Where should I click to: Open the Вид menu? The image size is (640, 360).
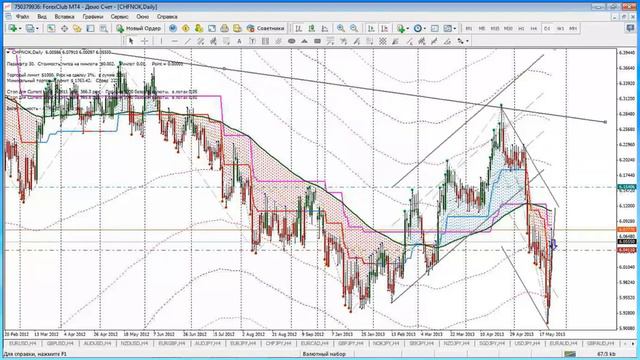[42, 17]
